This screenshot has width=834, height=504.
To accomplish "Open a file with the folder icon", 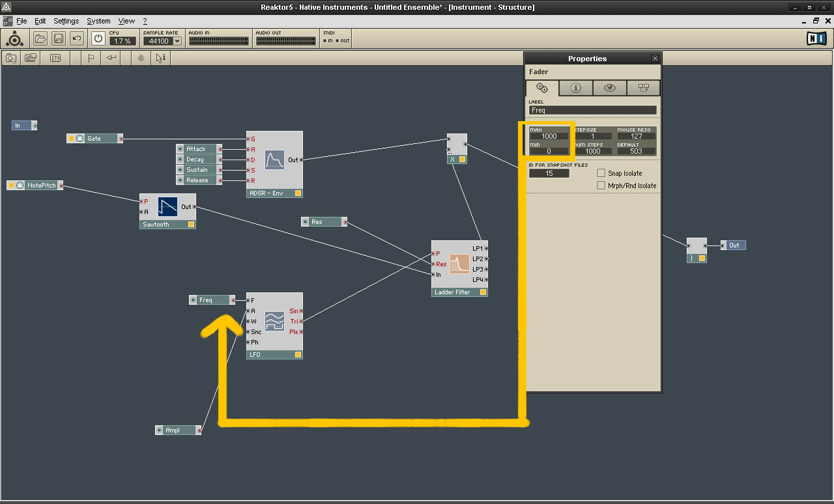I will coord(40,38).
